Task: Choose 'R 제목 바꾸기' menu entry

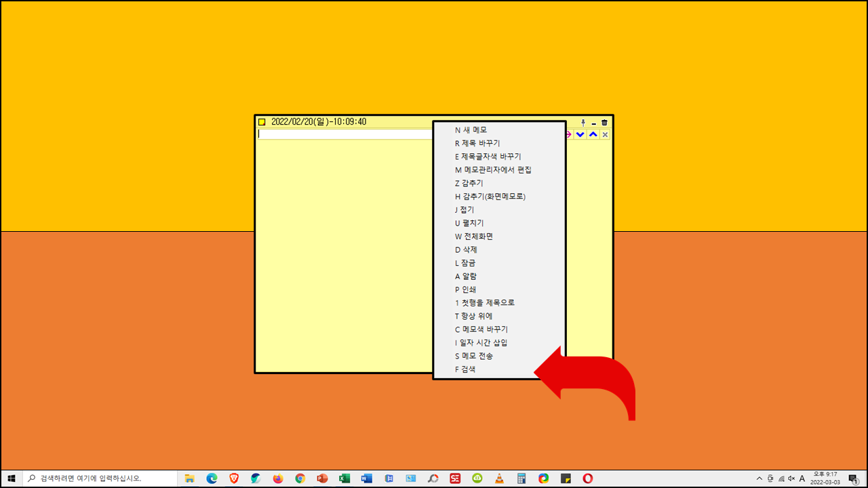Action: pos(499,143)
